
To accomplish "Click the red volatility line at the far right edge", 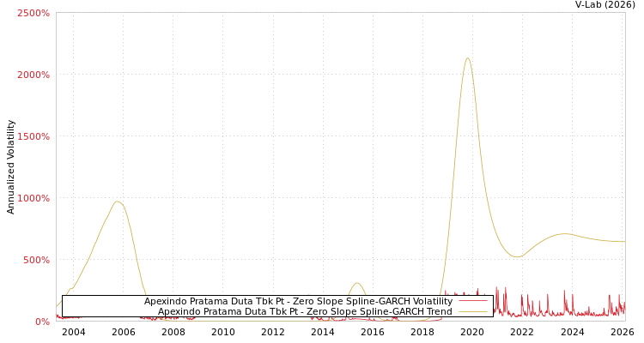I will (623, 309).
